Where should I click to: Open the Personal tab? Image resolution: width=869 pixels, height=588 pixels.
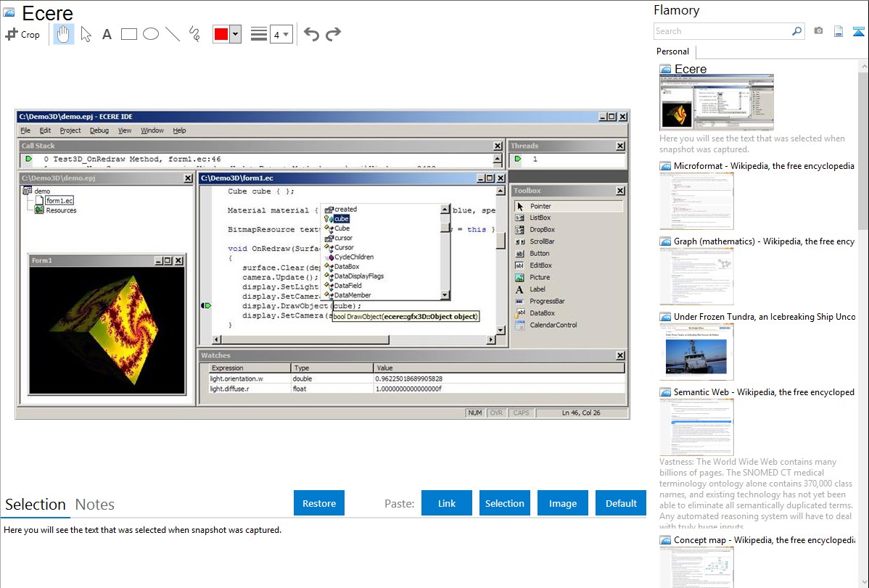(x=672, y=51)
